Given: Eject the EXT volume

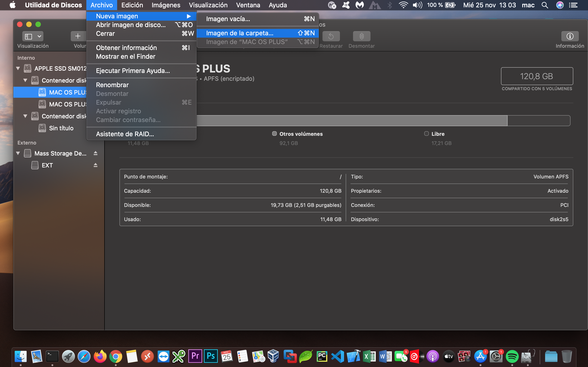Looking at the screenshot, I should tap(96, 165).
